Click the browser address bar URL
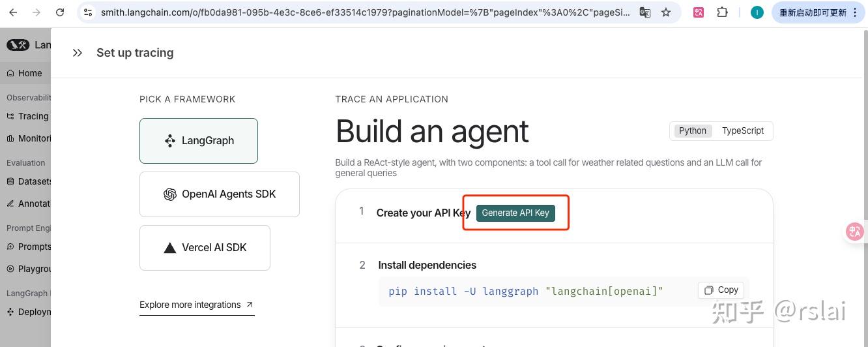868x347 pixels. (365, 12)
